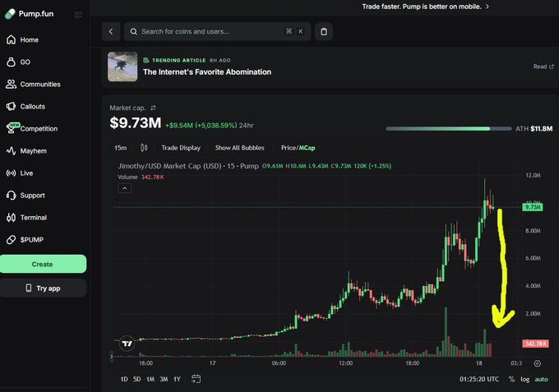Viewport: 559px width, 392px height.
Task: Expand the left drawing toolbar arrow
Action: pyautogui.click(x=112, y=356)
